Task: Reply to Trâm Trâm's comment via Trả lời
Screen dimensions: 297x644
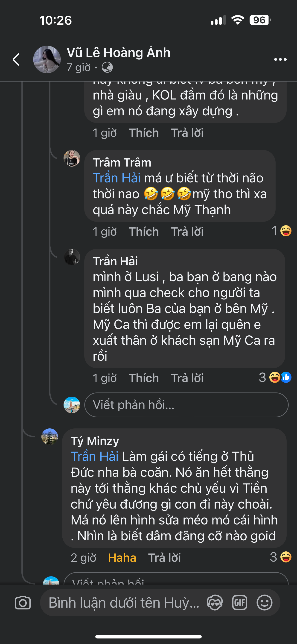Action: [x=187, y=231]
